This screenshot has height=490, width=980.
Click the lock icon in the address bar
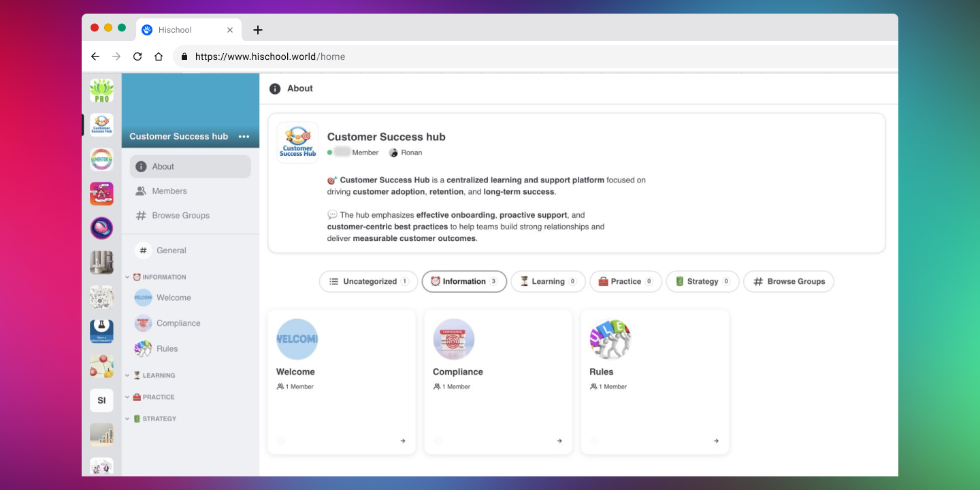[184, 56]
